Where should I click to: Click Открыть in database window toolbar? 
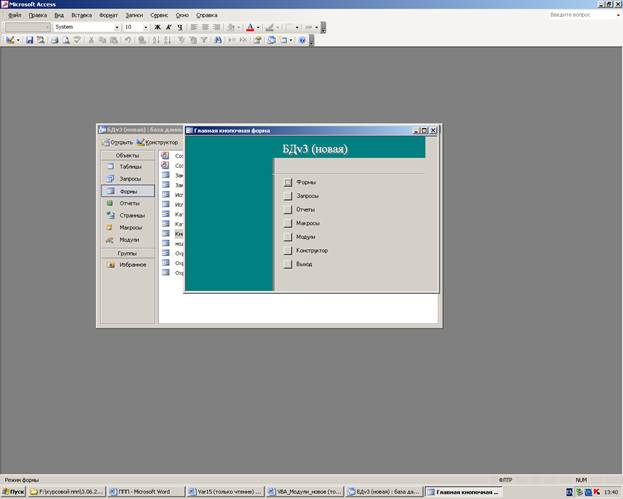tap(118, 142)
